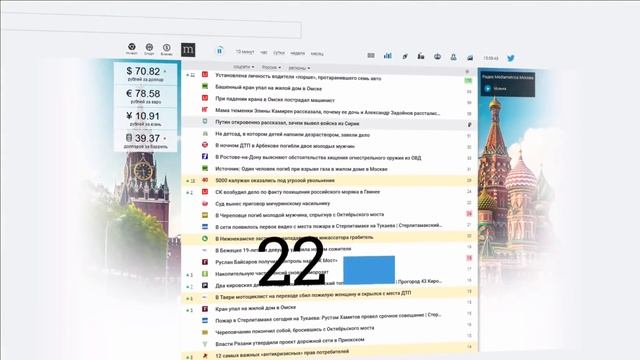Click source icon beside Ростове-на-Дону headline

click(x=205, y=156)
